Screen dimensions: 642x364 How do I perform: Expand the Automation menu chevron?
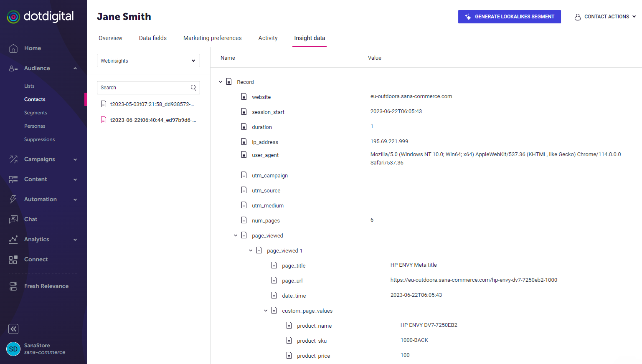click(x=75, y=200)
